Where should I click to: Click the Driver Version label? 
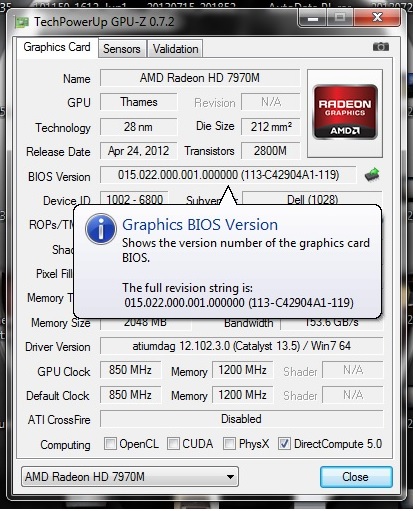pos(58,347)
